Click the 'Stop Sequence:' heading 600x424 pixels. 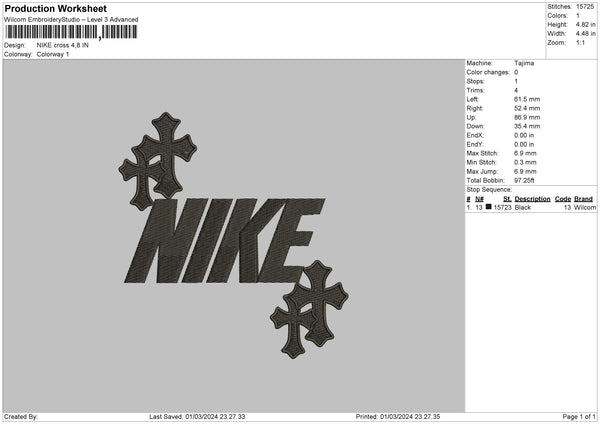[489, 190]
